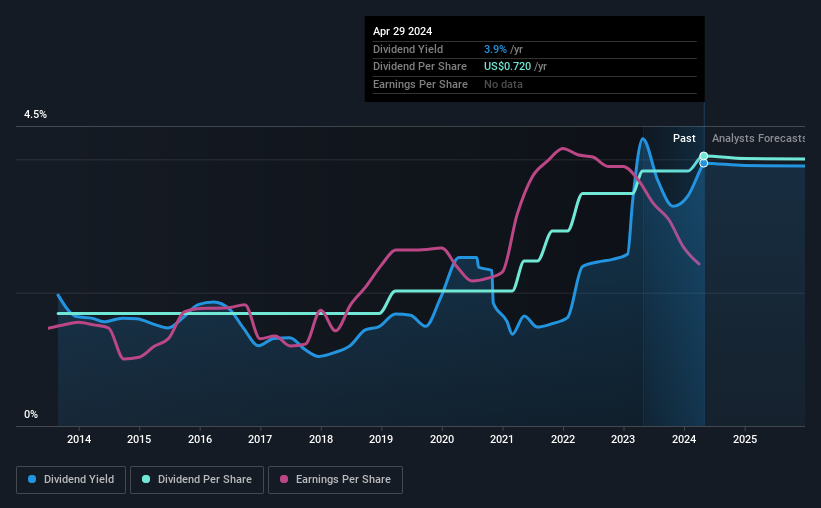Click the Analysts Forecasts label
Screen dimensions: 821x508
click(758, 138)
